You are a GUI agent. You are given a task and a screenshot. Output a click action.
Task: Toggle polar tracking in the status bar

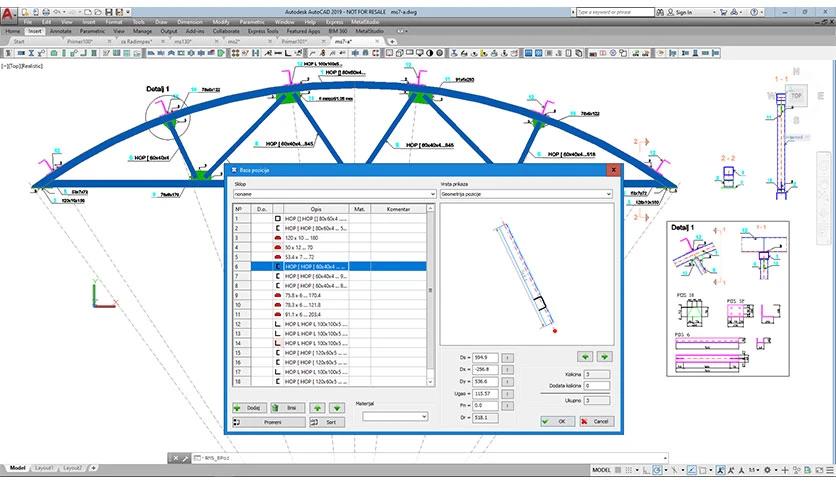click(657, 470)
